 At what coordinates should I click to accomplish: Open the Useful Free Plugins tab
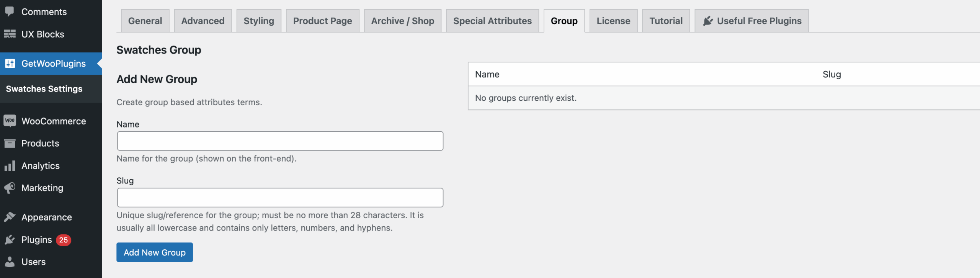[x=751, y=21]
